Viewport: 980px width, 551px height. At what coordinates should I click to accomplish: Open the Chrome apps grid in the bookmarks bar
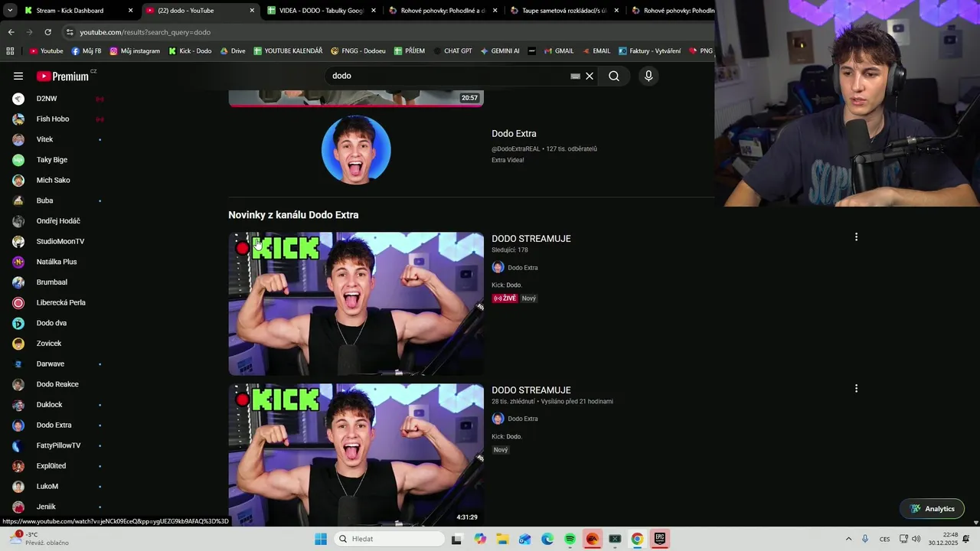tap(10, 51)
